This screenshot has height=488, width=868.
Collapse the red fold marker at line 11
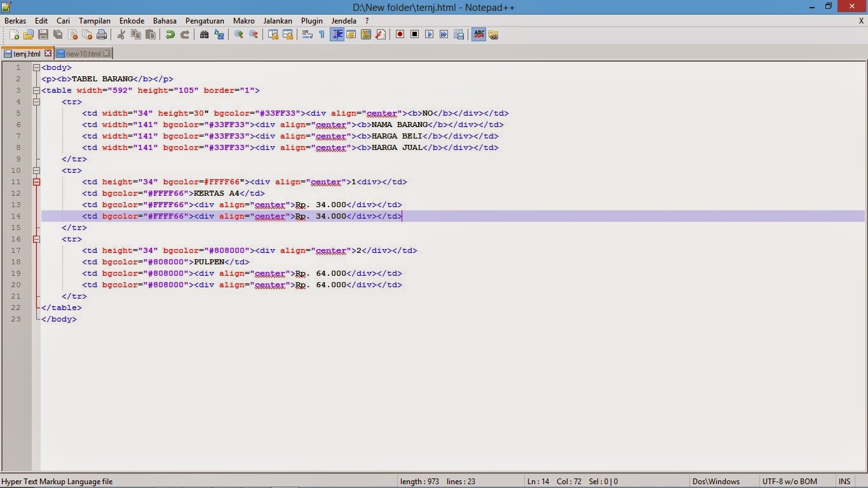pyautogui.click(x=36, y=182)
